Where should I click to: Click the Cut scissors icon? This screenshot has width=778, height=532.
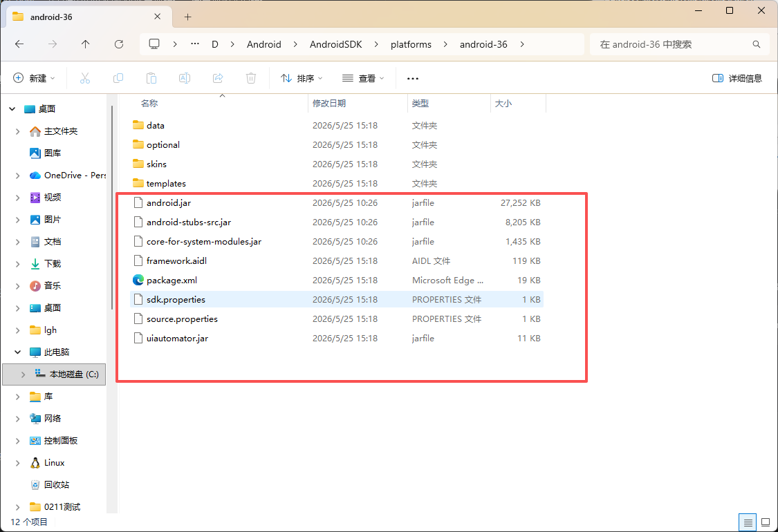(85, 78)
